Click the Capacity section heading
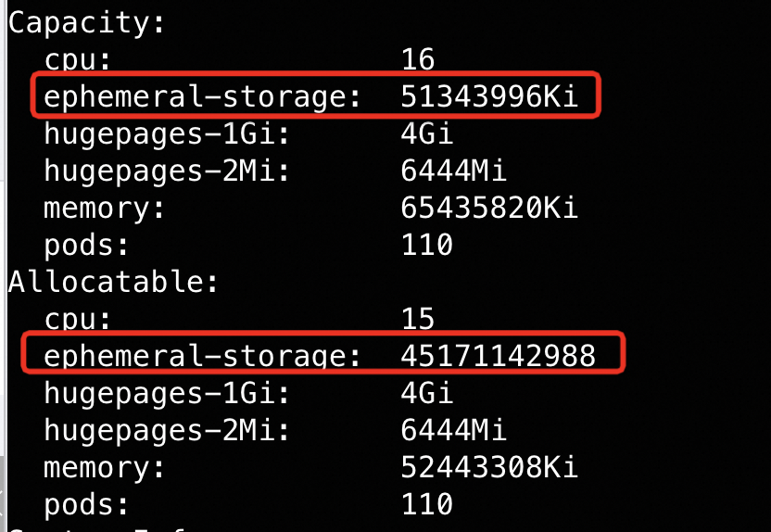The width and height of the screenshot is (771, 532). (87, 23)
